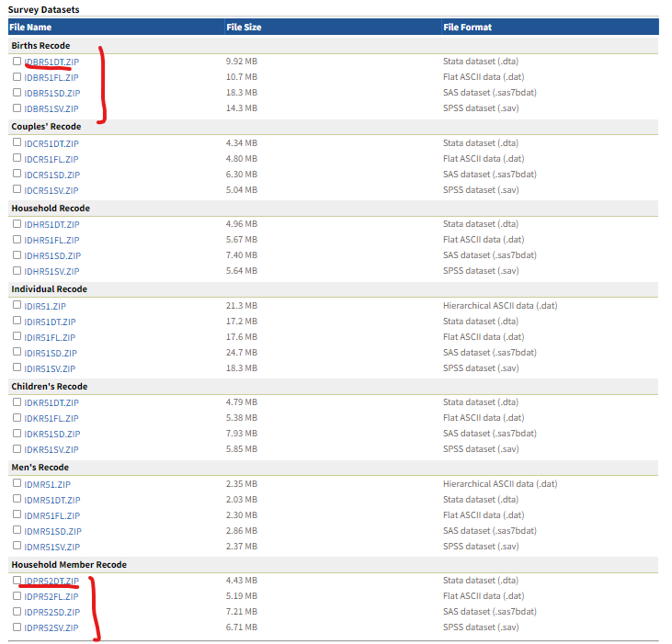This screenshot has width=672, height=644.
Task: Tick checkbox for IDKR51SV.ZIP
Action: [17, 448]
